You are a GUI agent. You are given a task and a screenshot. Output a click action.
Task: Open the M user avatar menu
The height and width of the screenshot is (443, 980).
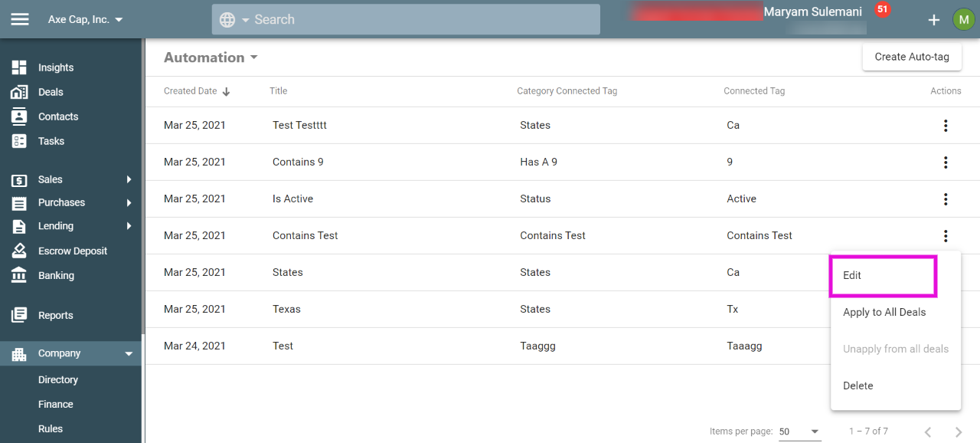tap(963, 19)
